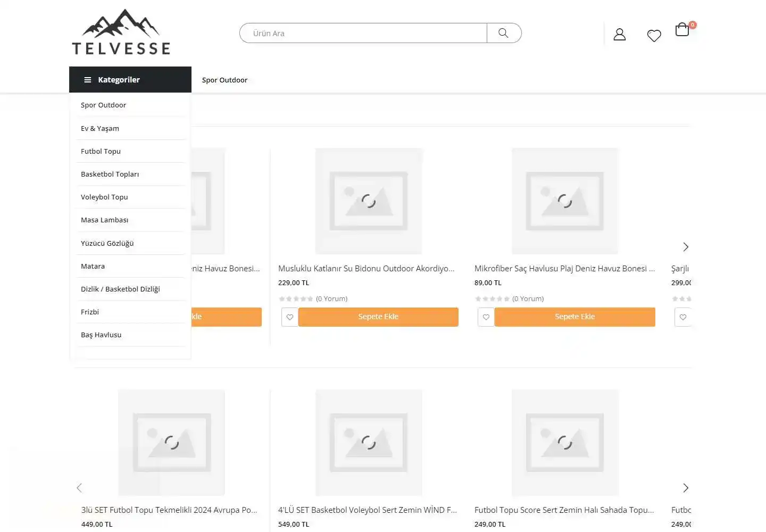This screenshot has height=532, width=766.
Task: Click the Kategoriler hamburger icon
Action: [x=88, y=80]
